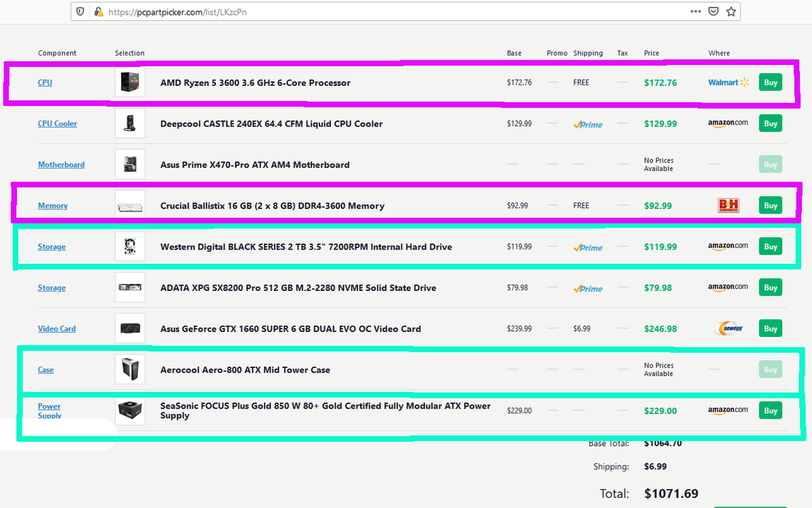
Task: Open the Western Digital hard drive thumbnail
Action: [130, 247]
